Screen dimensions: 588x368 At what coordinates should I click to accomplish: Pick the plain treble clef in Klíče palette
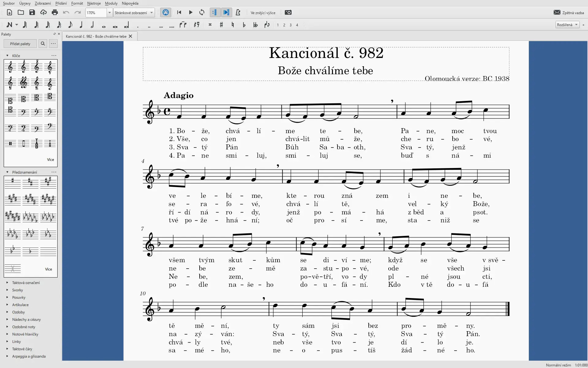[x=10, y=67]
